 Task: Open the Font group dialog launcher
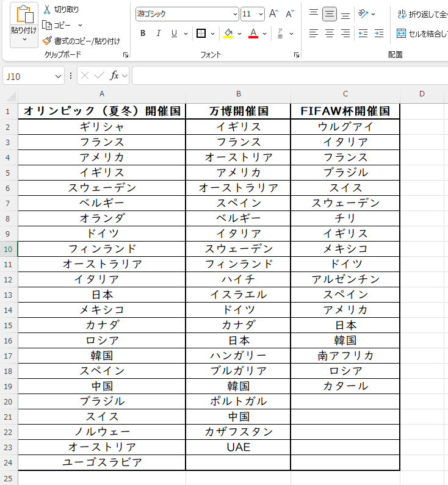(297, 55)
